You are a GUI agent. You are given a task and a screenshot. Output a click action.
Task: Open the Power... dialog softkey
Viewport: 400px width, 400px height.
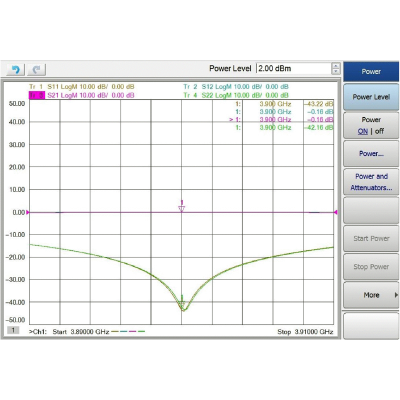[371, 154]
